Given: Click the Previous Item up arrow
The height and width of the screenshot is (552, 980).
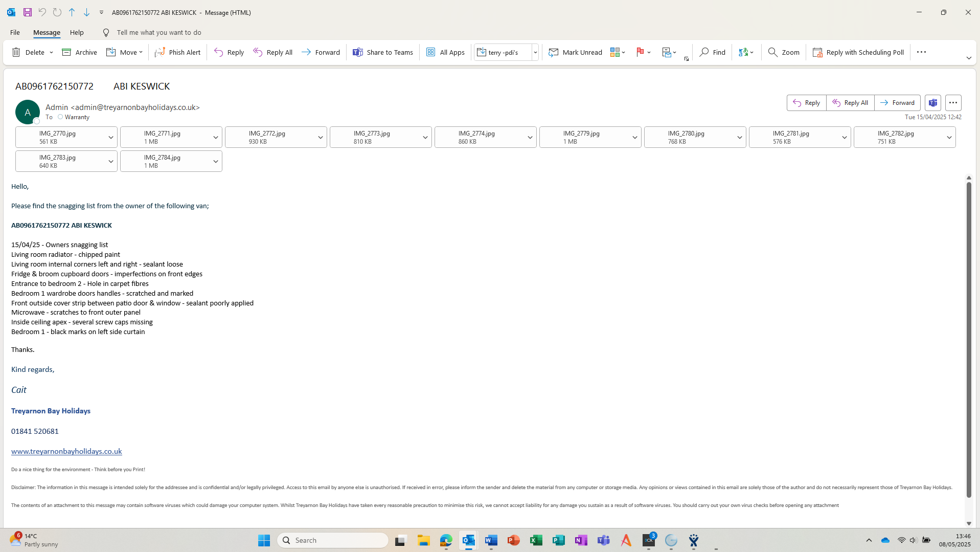Looking at the screenshot, I should (72, 12).
